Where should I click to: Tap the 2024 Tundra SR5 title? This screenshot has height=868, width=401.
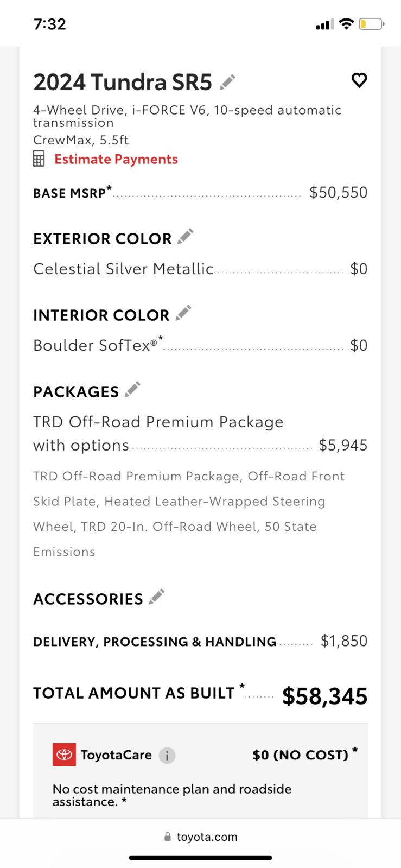123,82
